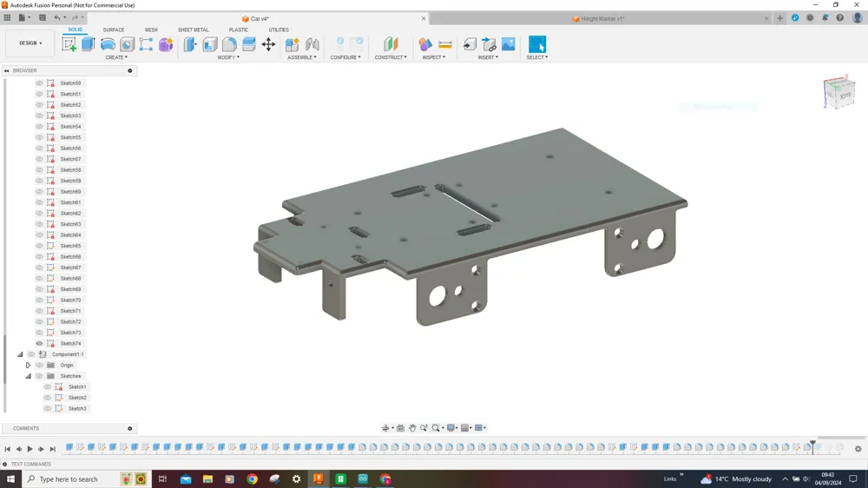Switch to the MESH tab

click(151, 30)
